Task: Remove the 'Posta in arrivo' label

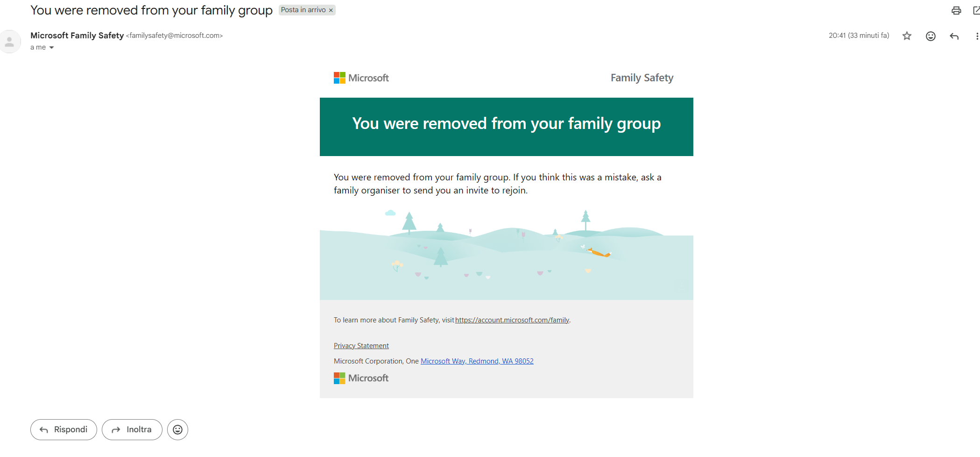Action: pyautogui.click(x=331, y=10)
